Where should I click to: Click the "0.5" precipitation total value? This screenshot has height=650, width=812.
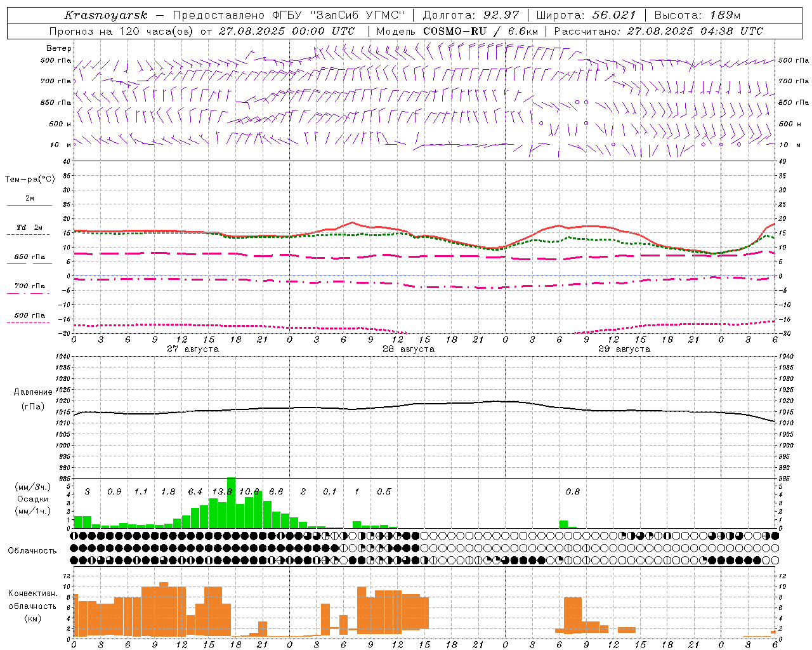[384, 492]
